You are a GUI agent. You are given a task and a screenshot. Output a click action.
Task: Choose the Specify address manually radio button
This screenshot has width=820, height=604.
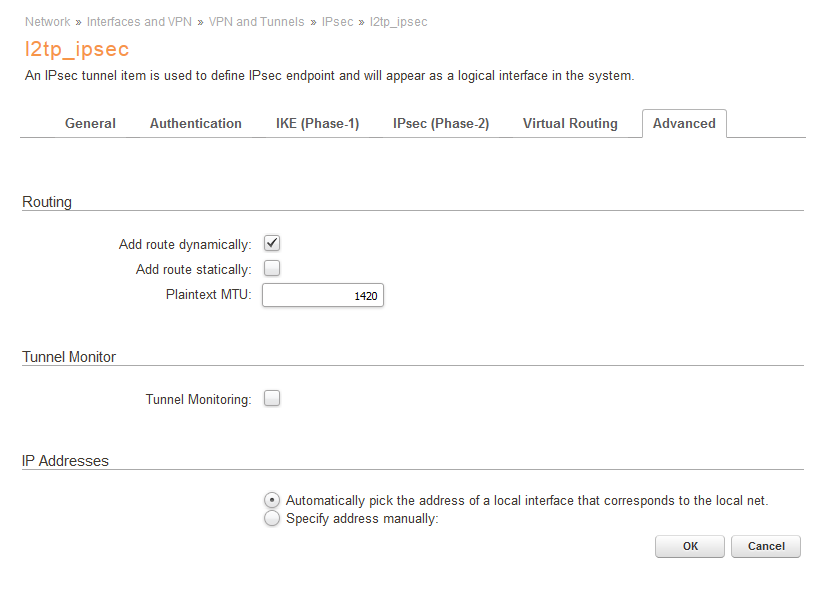point(272,519)
